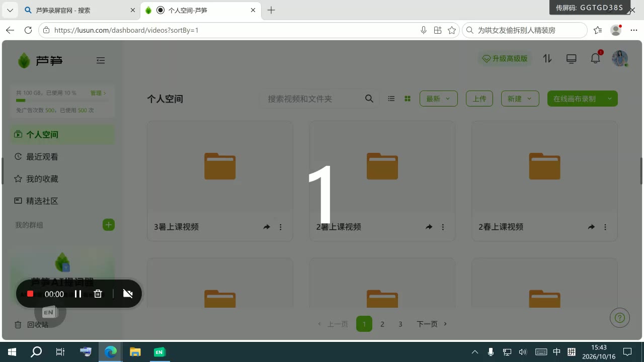Go to 下一页

[x=432, y=324]
